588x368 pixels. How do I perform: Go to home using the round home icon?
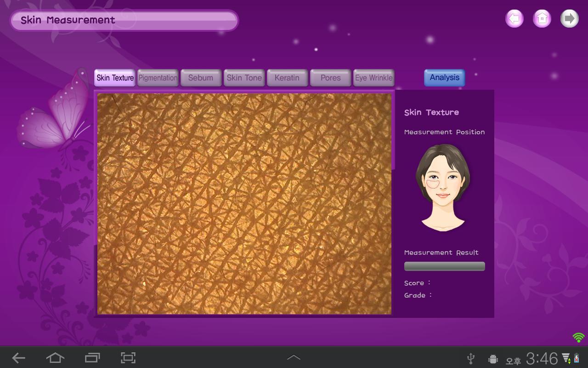(542, 19)
